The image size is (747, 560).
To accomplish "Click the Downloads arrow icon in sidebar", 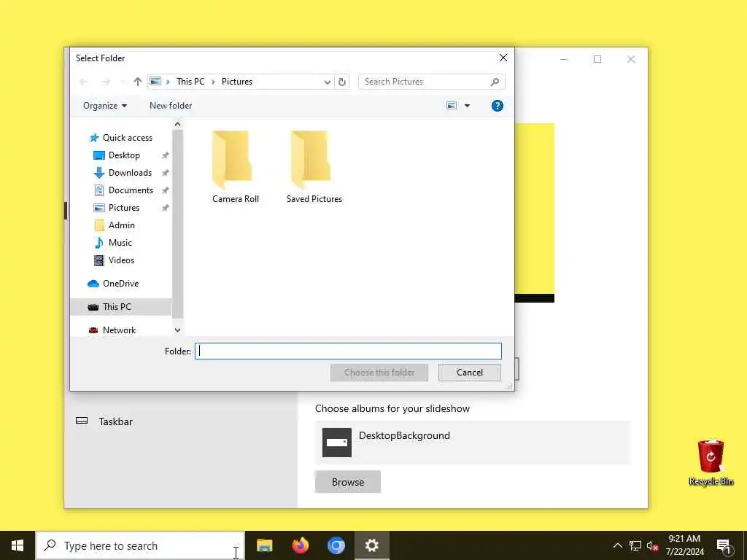I will click(x=99, y=173).
